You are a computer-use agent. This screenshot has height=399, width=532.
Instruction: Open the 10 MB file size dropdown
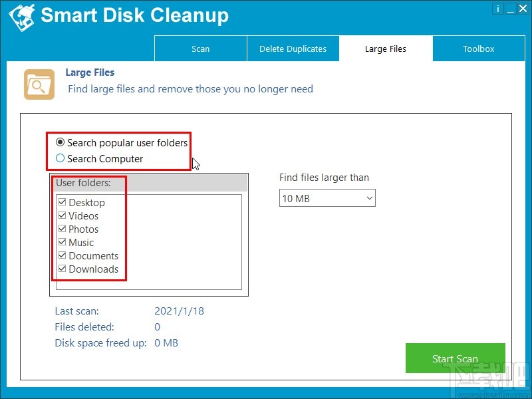(x=327, y=198)
